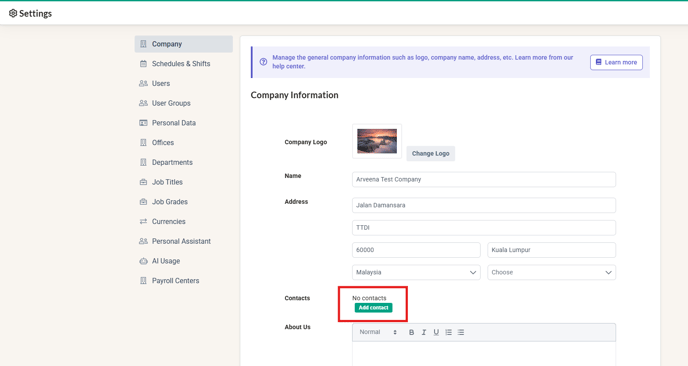Image resolution: width=688 pixels, height=366 pixels.
Task: Click the Offices building icon
Action: pos(143,143)
